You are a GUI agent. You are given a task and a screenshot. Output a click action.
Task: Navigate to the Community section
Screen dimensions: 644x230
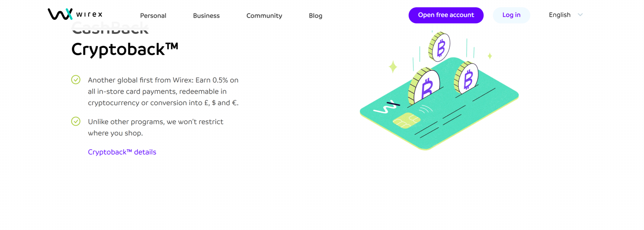point(264,16)
